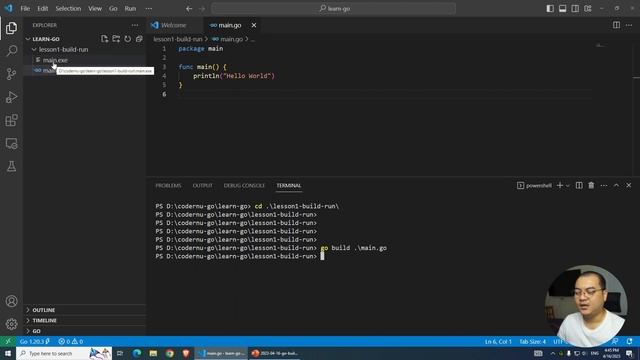Image resolution: width=640 pixels, height=360 pixels.
Task: Click the learn-go command center search
Action: pos(333,8)
